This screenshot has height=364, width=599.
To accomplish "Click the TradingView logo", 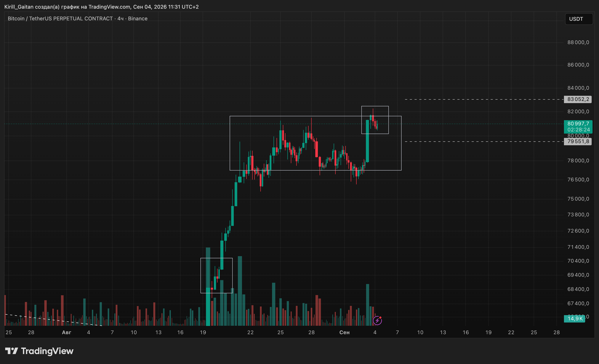I will point(39,351).
